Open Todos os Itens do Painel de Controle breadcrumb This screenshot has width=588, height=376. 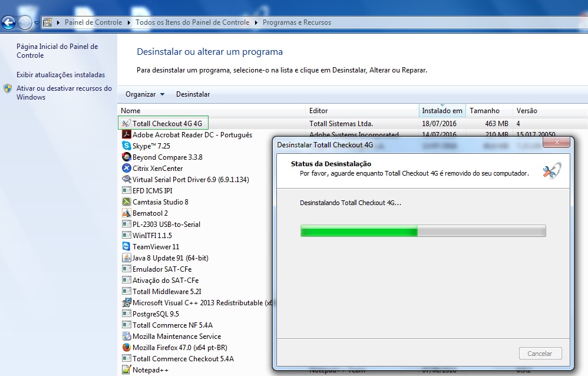[192, 22]
